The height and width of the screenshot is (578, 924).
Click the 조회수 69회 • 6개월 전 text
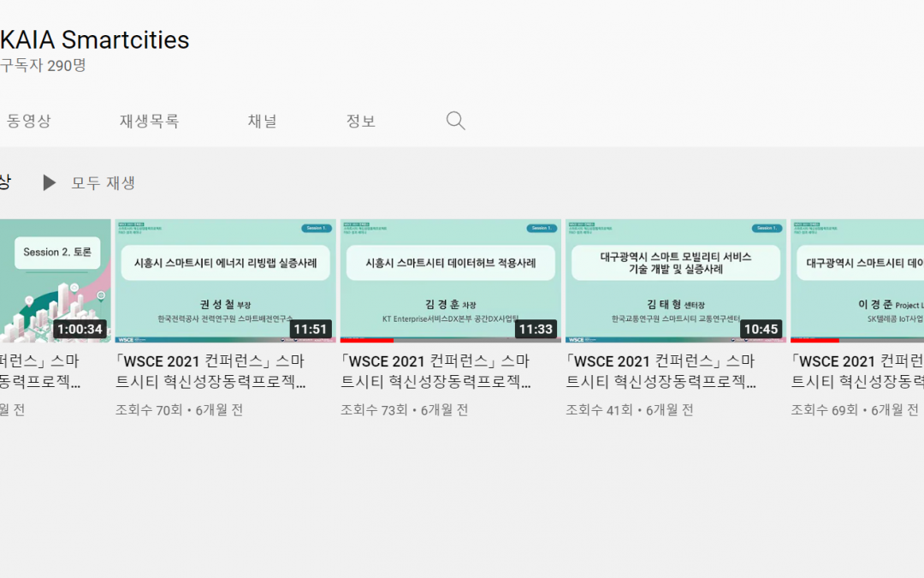(855, 410)
